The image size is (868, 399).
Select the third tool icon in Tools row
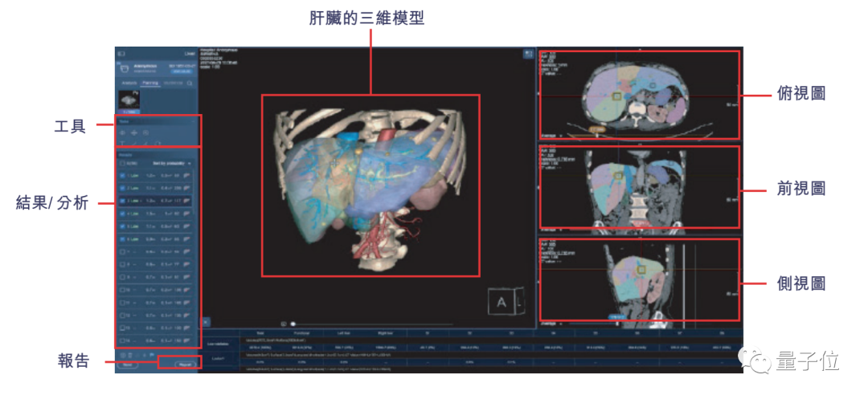pos(145,132)
